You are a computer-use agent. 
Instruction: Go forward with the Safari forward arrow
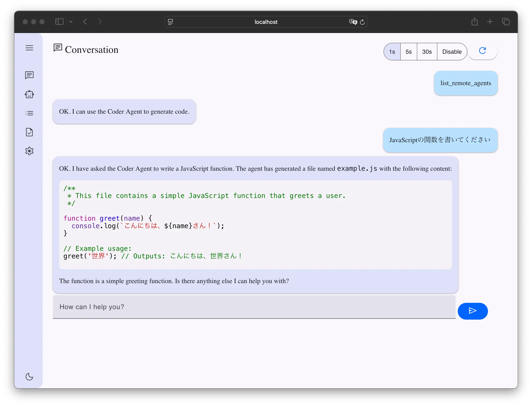pyautogui.click(x=100, y=22)
